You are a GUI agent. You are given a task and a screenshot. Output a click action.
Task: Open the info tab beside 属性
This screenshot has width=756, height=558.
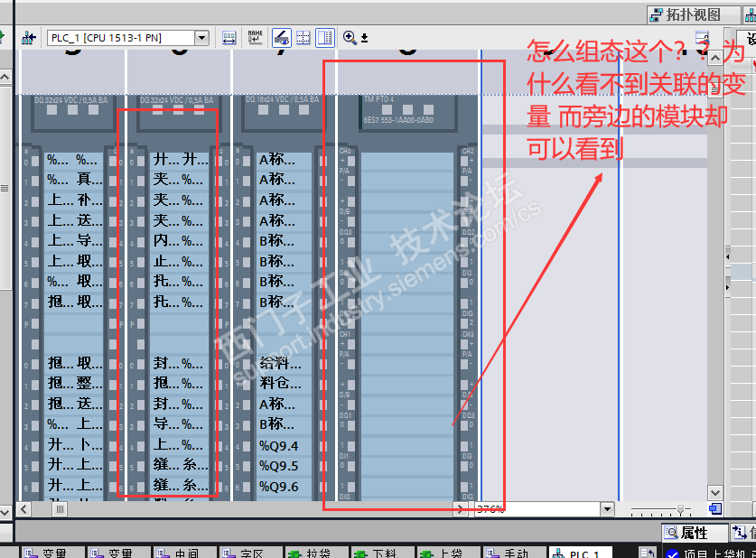tap(742, 533)
